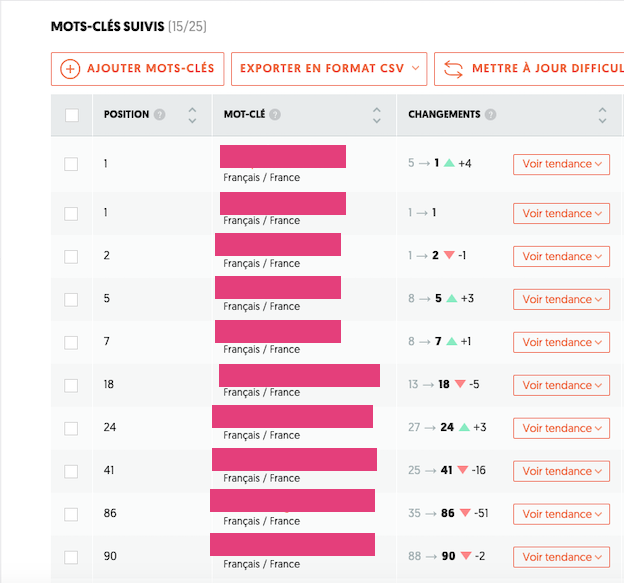624x583 pixels.
Task: Click help icon next to Position header
Action: click(160, 115)
